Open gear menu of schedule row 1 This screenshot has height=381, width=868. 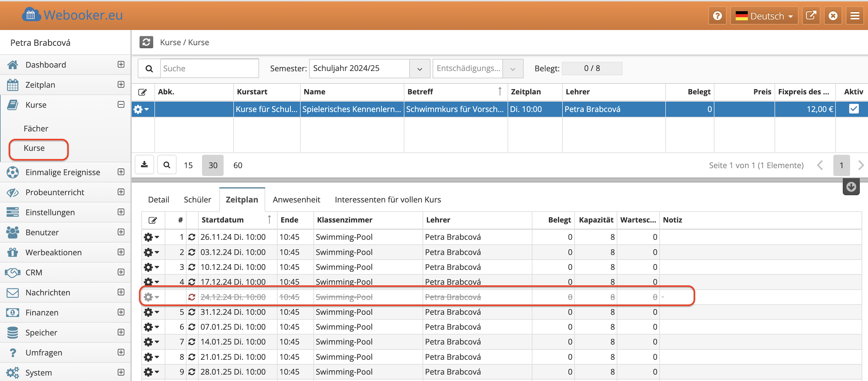151,237
